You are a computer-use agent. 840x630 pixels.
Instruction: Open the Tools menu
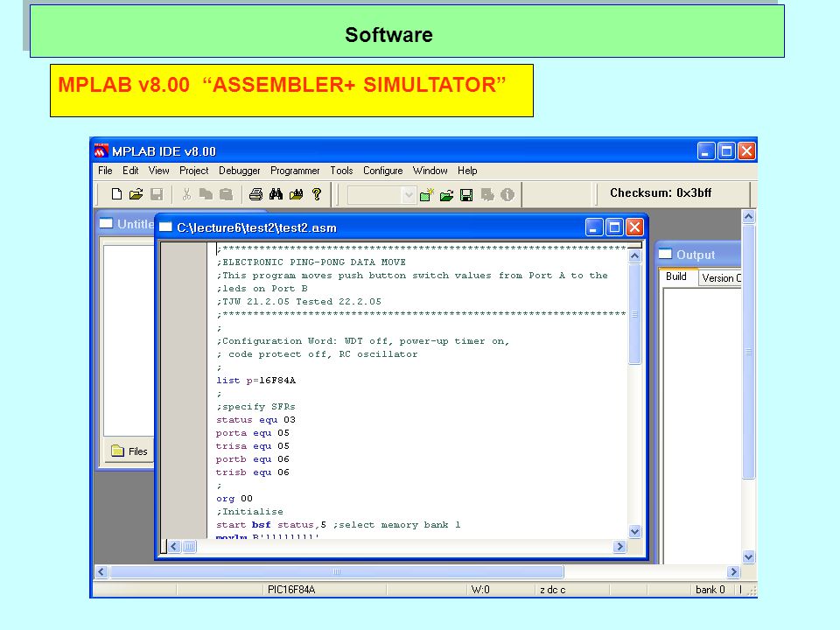(341, 171)
